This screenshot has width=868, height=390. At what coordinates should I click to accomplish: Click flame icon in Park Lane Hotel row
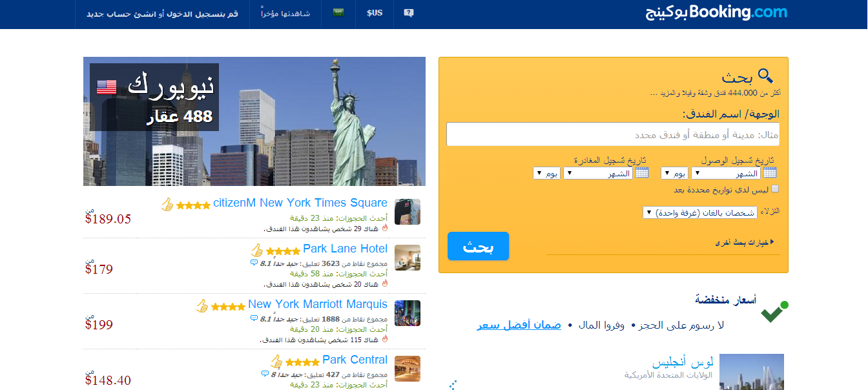tap(385, 283)
